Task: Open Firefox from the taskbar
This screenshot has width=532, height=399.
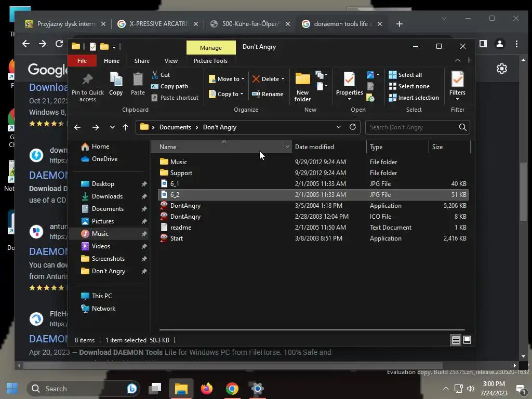Action: (x=207, y=389)
